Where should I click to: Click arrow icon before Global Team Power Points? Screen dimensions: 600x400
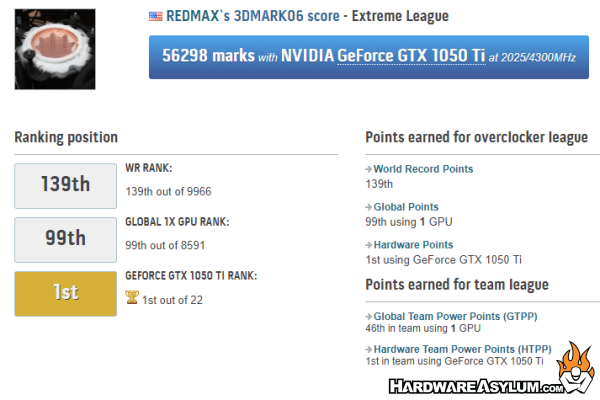pos(368,317)
